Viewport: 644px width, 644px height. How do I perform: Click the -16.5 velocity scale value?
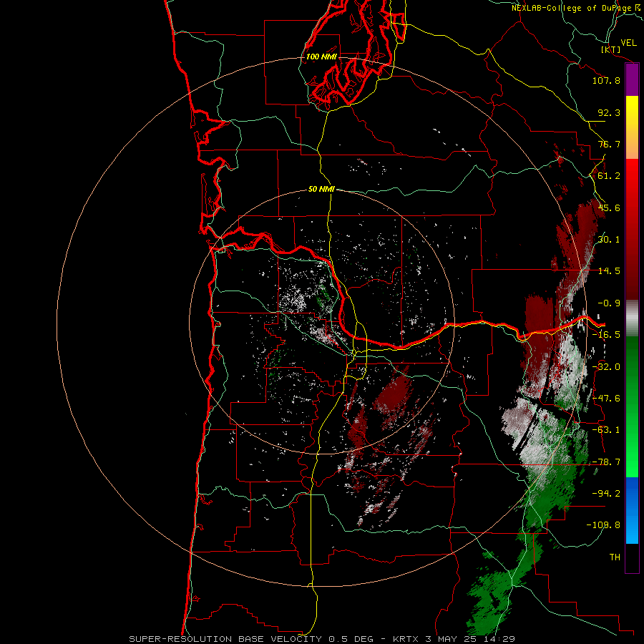[x=606, y=335]
